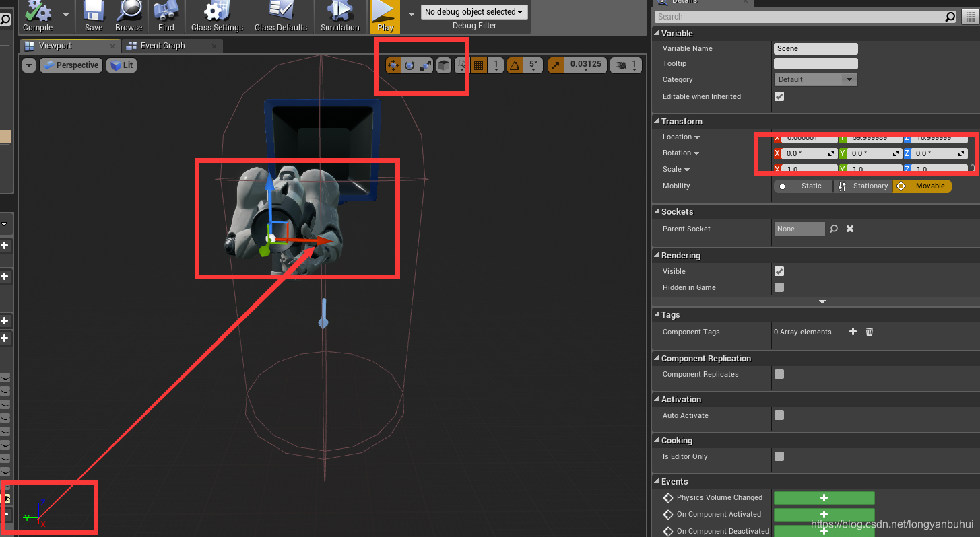Toggle the Visible checkbox

(779, 271)
